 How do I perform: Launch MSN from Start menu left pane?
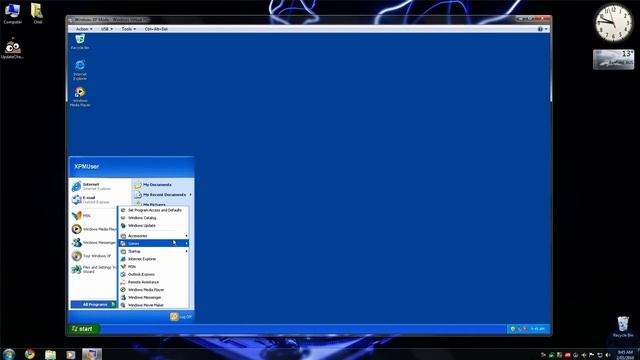click(94, 216)
